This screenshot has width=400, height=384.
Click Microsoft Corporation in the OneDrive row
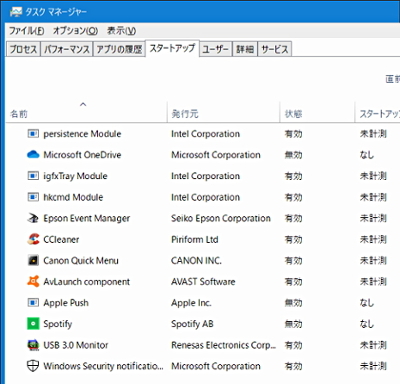(x=216, y=155)
